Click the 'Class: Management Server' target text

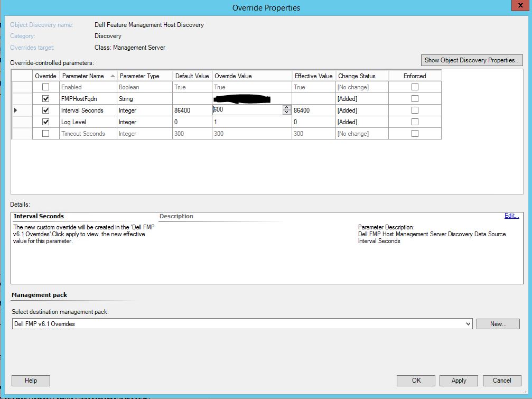130,48
